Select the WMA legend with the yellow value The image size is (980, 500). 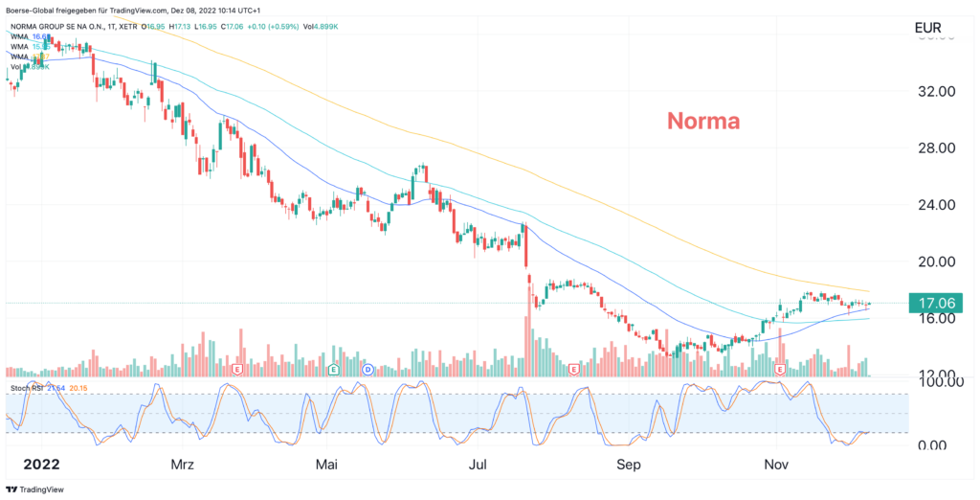(x=31, y=57)
